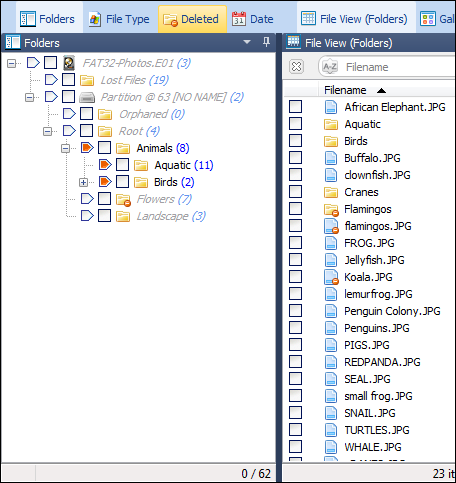Collapse the Animals folder tree node
Viewport: 456px width, 483px height.
(65, 148)
